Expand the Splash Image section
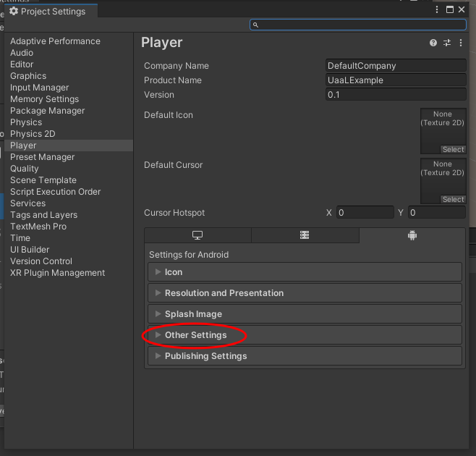 [305, 314]
